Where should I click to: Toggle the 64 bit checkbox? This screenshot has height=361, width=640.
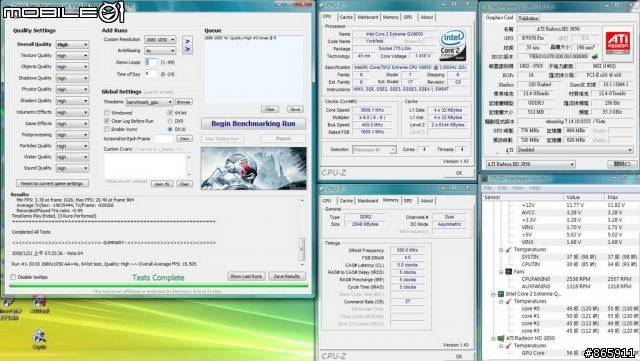click(x=170, y=113)
